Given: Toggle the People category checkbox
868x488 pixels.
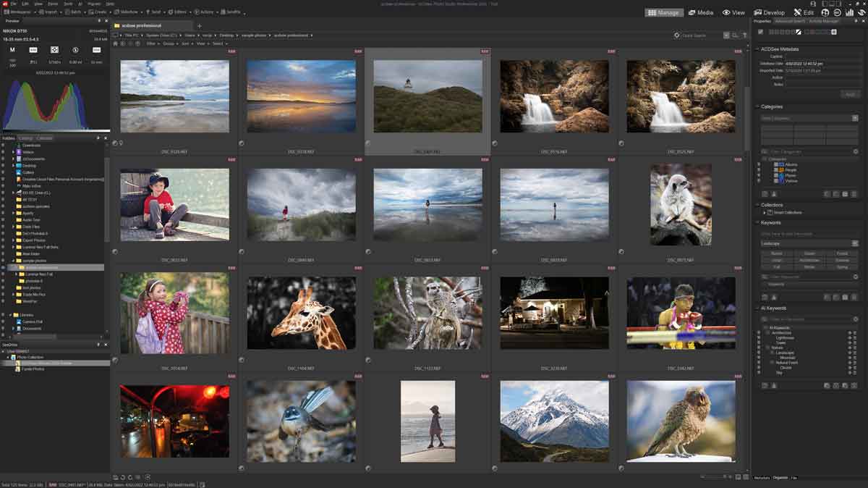Looking at the screenshot, I should click(x=776, y=169).
